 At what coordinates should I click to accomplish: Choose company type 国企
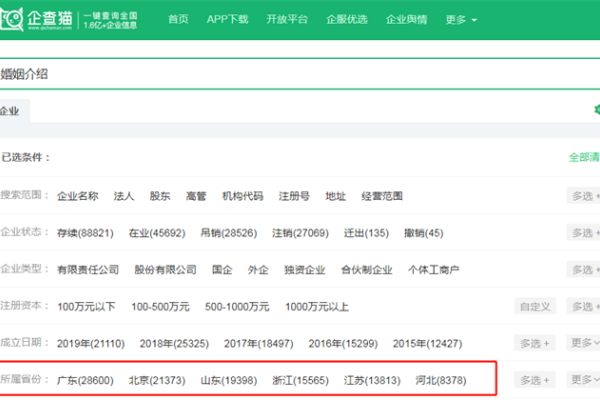[222, 270]
